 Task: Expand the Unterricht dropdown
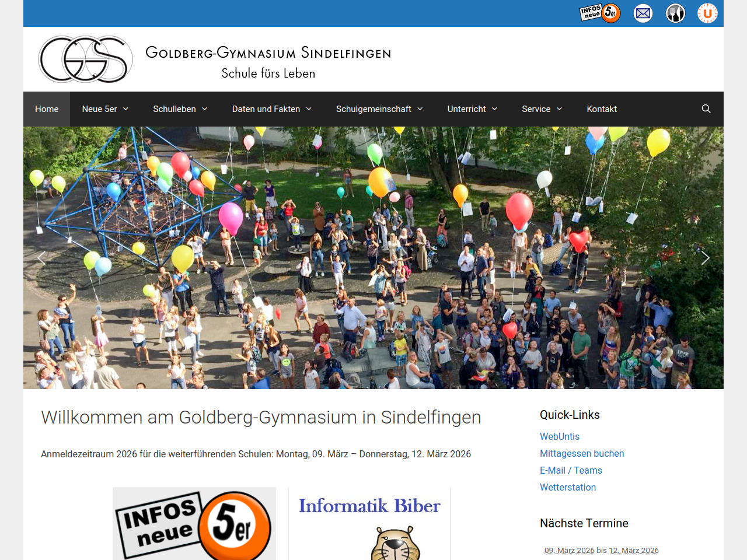[472, 109]
